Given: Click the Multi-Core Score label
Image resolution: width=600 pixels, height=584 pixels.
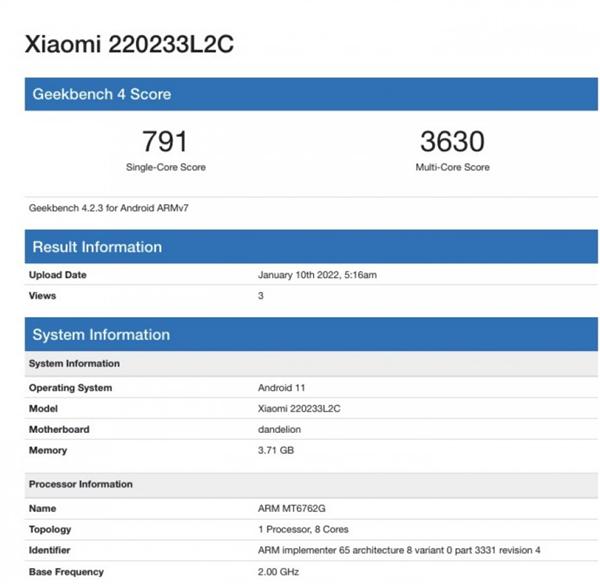Looking at the screenshot, I should click(x=453, y=167).
